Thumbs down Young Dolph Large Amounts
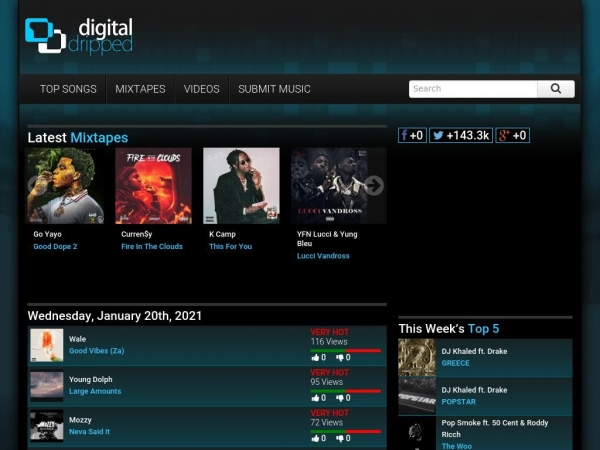Screen dimensions: 600x450 (339, 398)
